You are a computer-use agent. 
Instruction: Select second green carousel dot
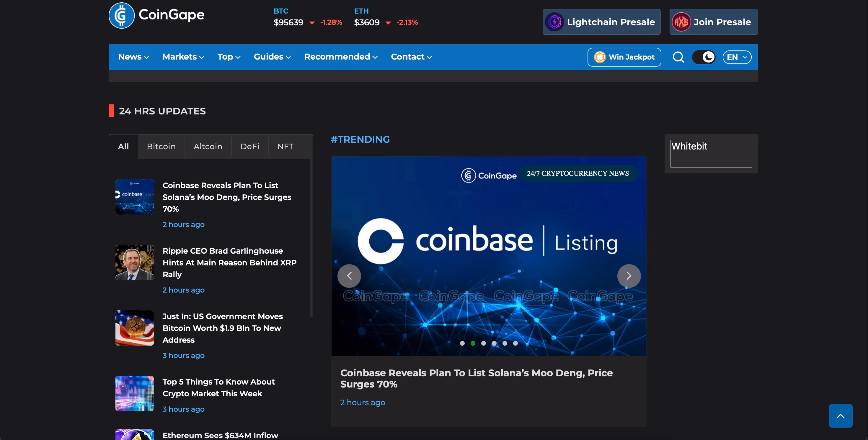(473, 343)
